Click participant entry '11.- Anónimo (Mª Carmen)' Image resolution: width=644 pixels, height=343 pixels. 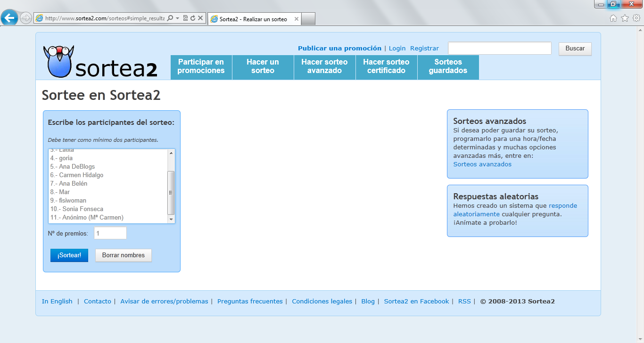click(x=87, y=218)
